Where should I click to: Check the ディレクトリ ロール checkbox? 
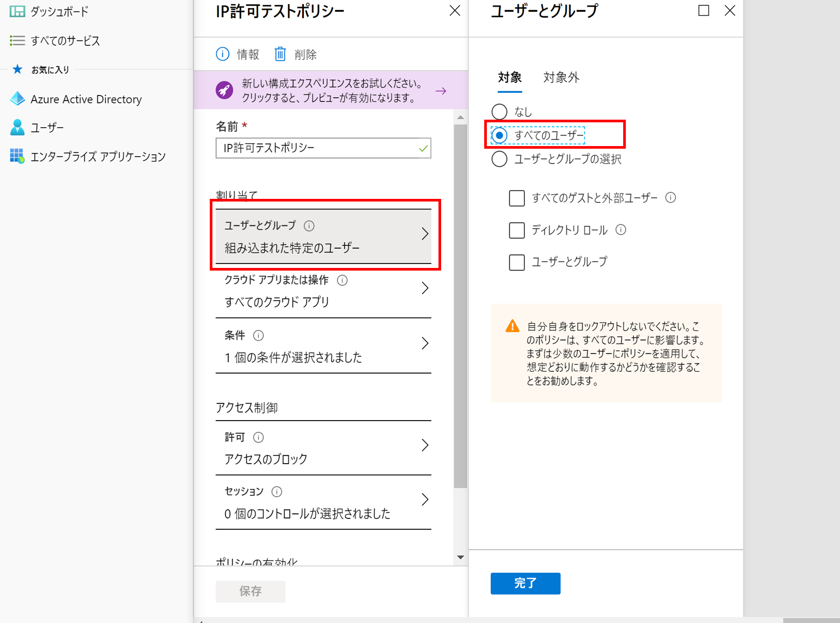point(517,230)
